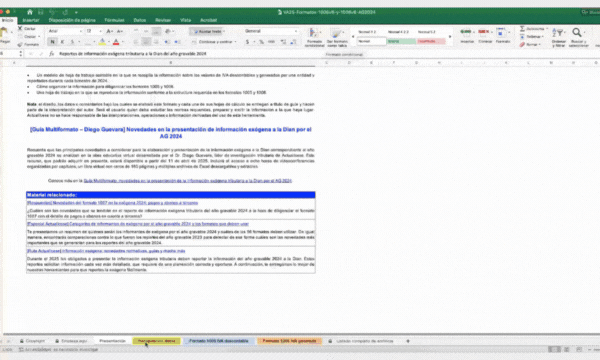The width and height of the screenshot is (600, 360).
Task: Select the Normal cell style
Action: point(371,41)
